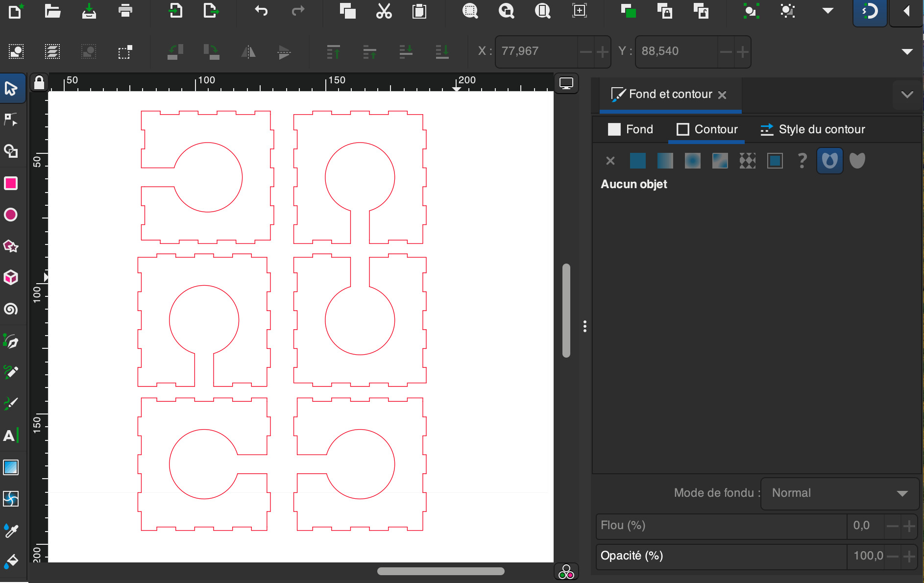Undo the last action

(261, 11)
